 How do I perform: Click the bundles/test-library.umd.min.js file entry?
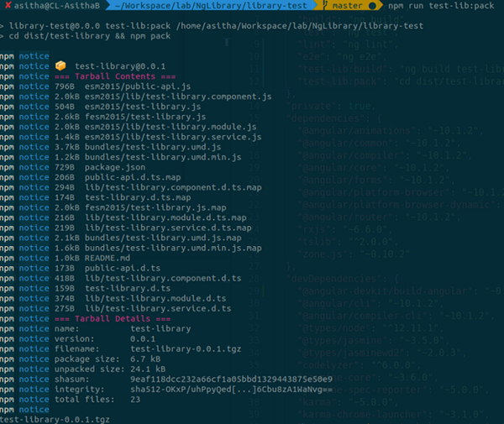point(163,157)
